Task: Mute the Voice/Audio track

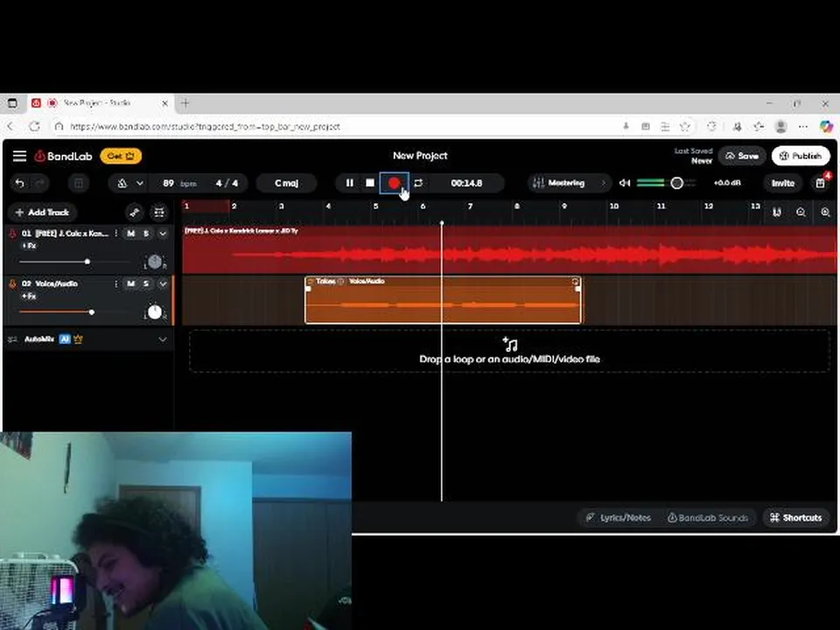Action: click(130, 283)
